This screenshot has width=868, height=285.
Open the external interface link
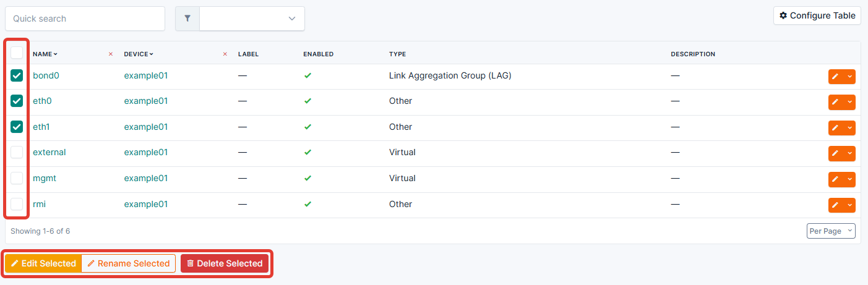49,152
